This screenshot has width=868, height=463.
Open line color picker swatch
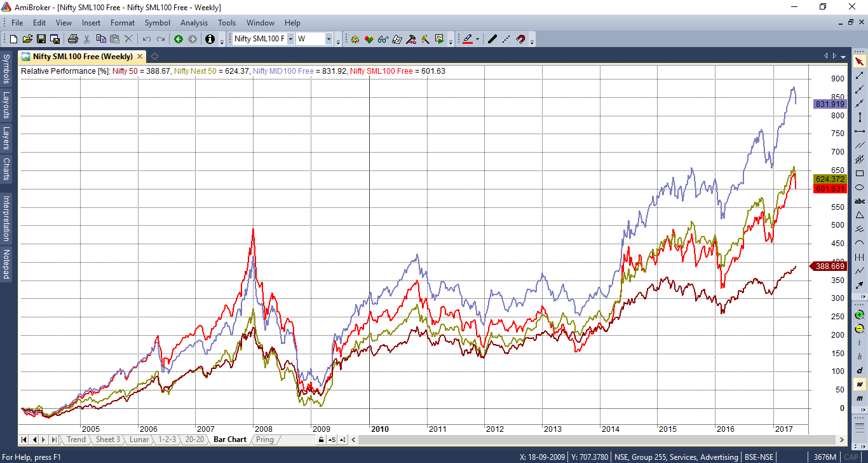coord(468,39)
